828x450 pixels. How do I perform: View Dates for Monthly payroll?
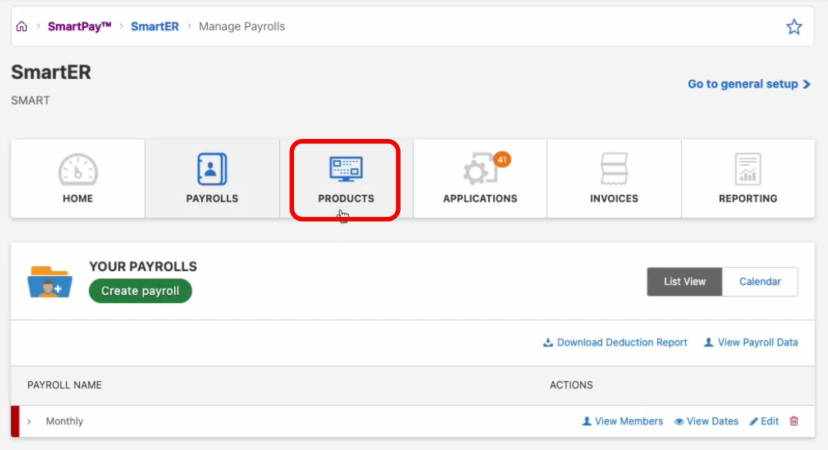(x=706, y=421)
